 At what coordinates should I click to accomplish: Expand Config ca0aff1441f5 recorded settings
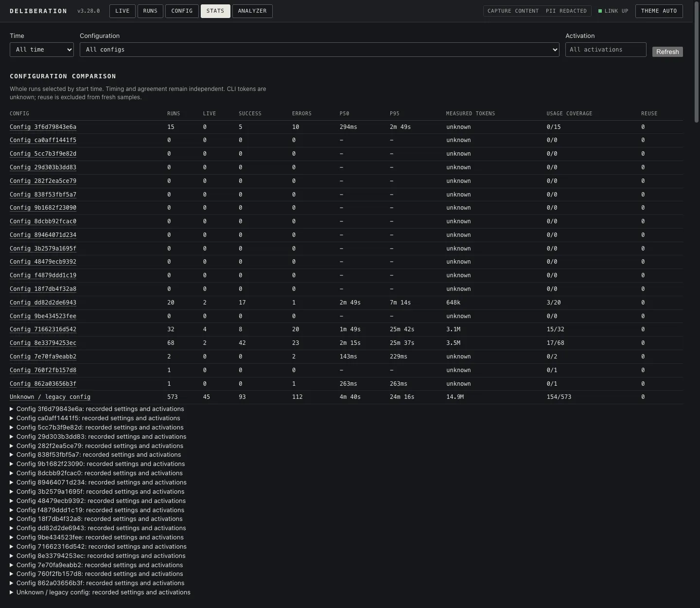pyautogui.click(x=95, y=418)
